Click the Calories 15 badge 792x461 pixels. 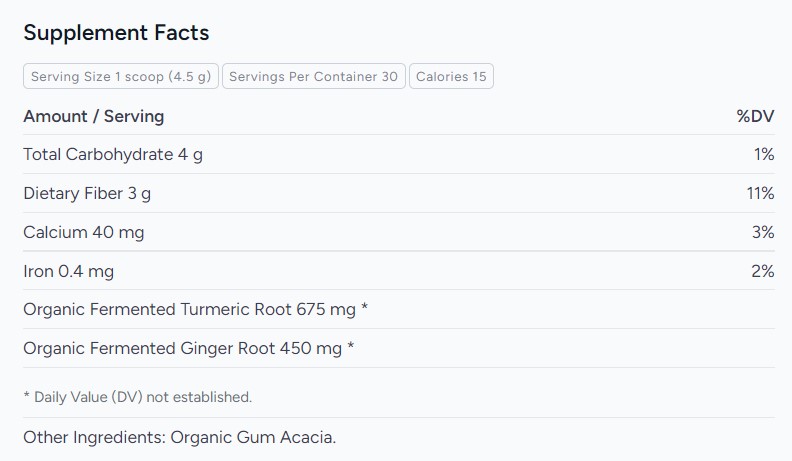coord(451,76)
